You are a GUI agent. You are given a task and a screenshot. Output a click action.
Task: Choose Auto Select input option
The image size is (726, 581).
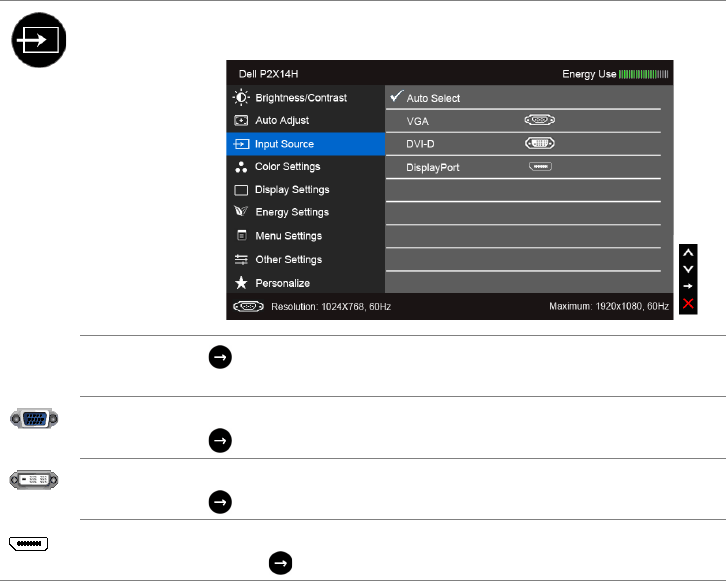pos(523,98)
